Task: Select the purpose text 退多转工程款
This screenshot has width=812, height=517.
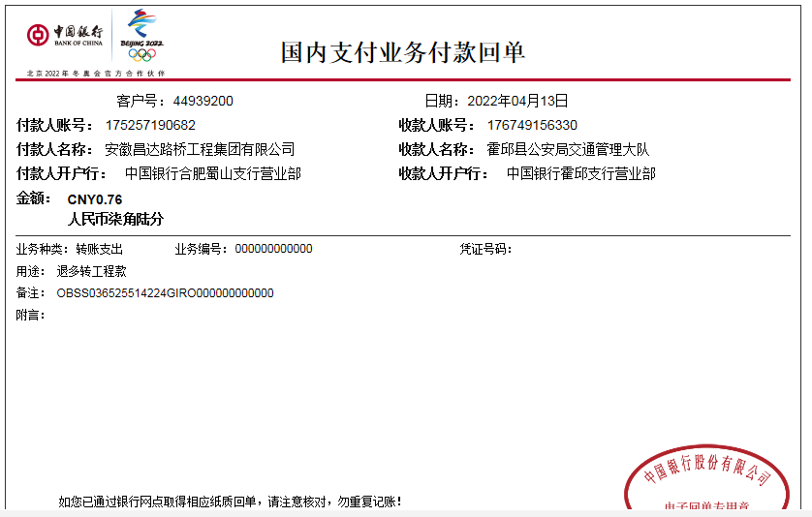Action: click(x=91, y=271)
